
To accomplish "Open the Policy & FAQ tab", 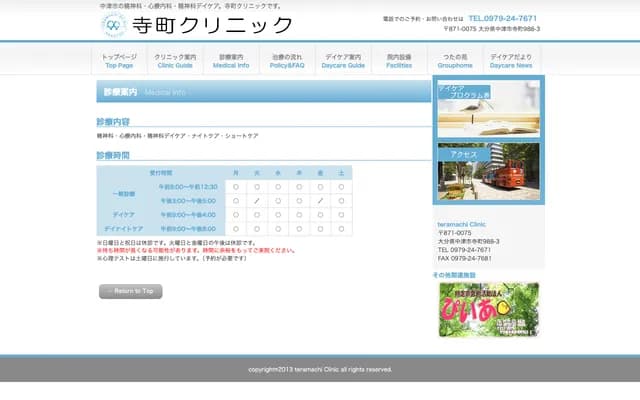I will pyautogui.click(x=288, y=60).
